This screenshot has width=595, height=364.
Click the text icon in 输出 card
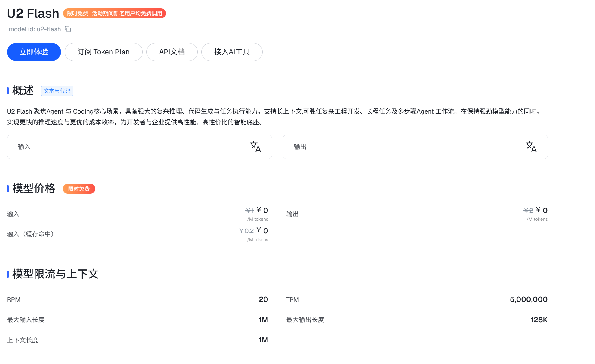pos(531,147)
